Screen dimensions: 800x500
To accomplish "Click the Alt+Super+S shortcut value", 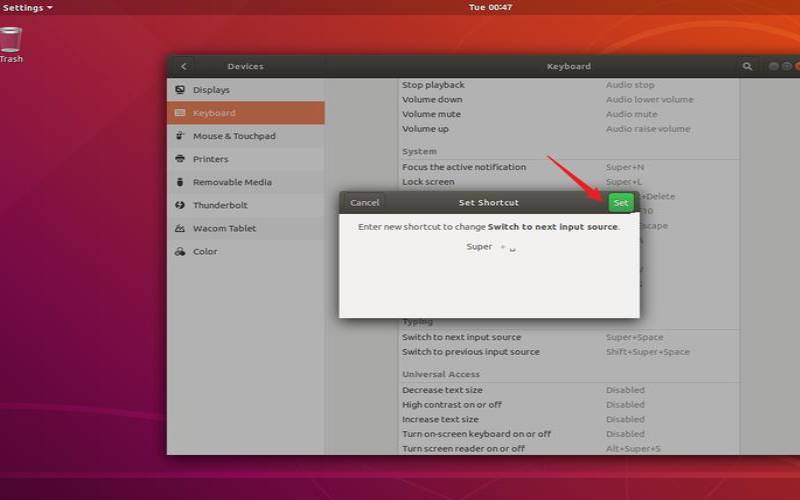I will coord(633,449).
